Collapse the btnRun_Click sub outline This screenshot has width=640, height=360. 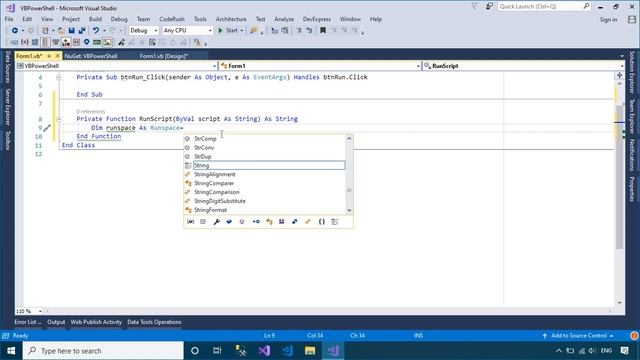[59, 77]
